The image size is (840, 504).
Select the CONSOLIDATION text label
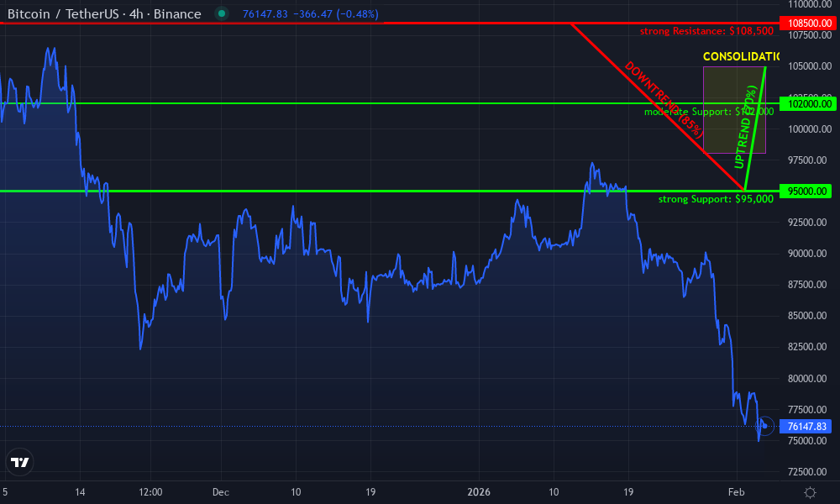[739, 57]
